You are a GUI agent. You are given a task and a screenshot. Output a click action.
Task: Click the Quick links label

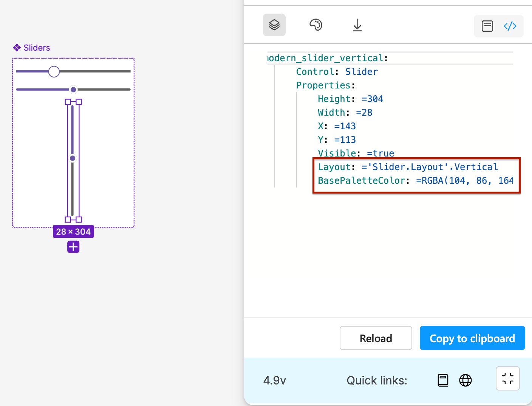coord(377,380)
